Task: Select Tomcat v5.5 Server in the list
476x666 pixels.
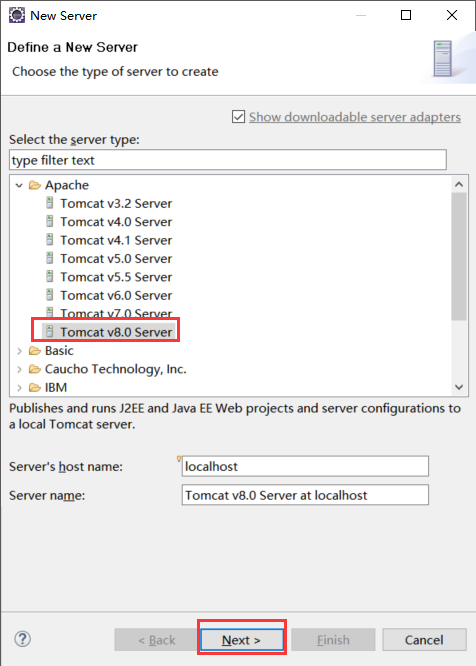Action: pyautogui.click(x=109, y=277)
